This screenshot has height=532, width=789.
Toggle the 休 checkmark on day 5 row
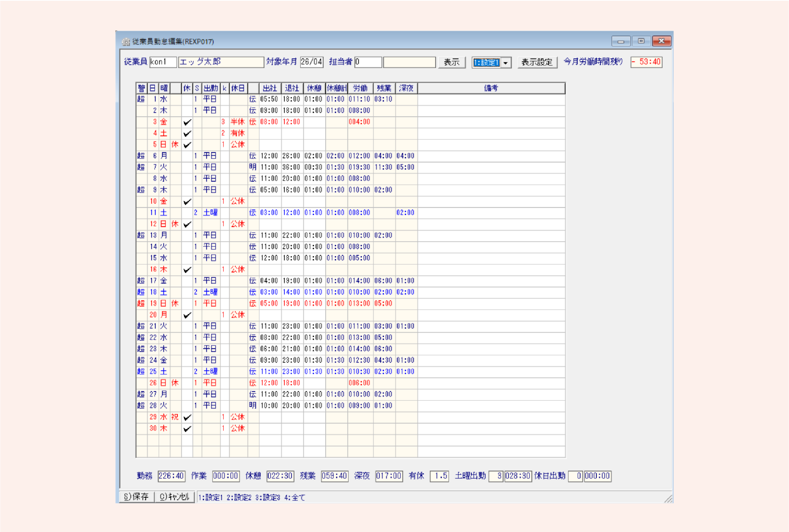[187, 145]
